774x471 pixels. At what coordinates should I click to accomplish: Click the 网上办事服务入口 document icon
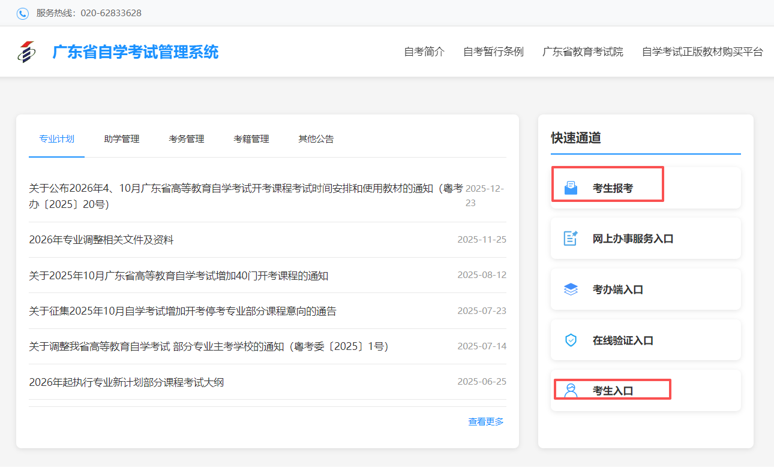click(x=571, y=238)
